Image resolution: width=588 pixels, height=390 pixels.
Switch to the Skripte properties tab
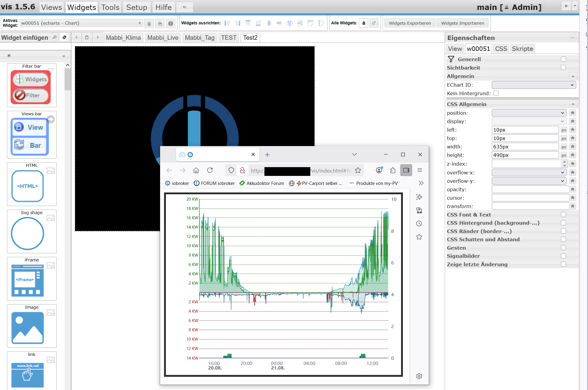pyautogui.click(x=522, y=49)
